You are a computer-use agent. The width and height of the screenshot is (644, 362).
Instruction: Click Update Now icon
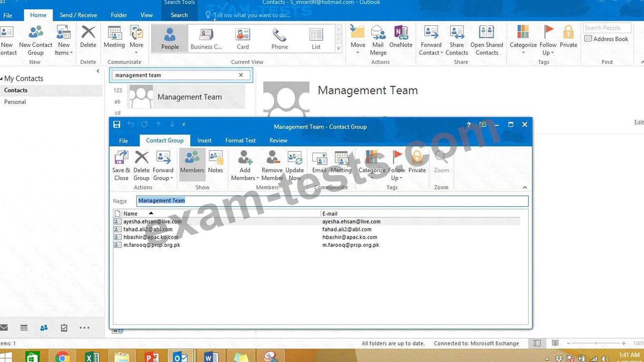(x=294, y=166)
